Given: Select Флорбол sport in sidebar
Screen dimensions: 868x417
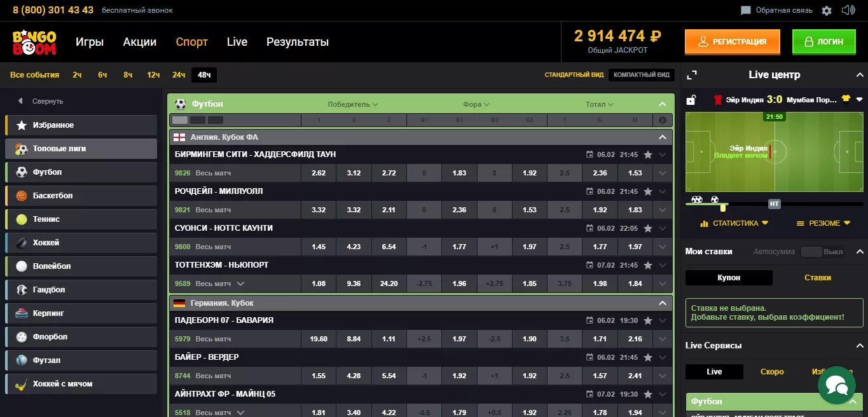Looking at the screenshot, I should (81, 337).
